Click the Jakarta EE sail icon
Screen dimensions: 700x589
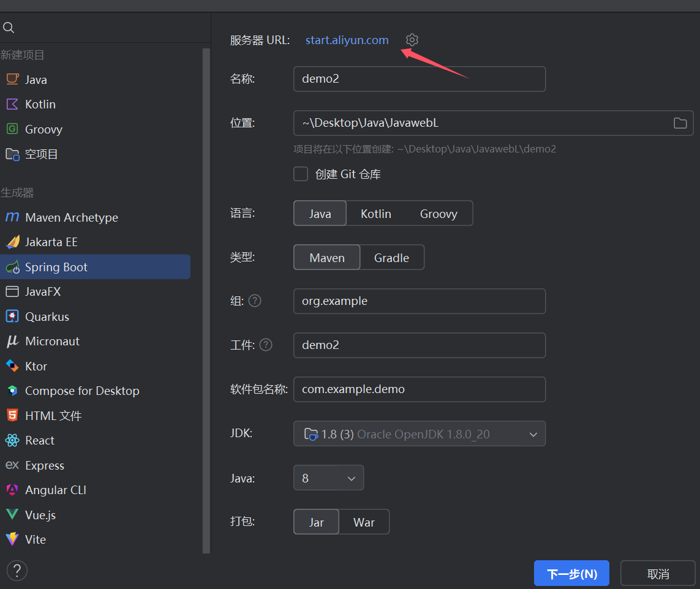tap(12, 242)
